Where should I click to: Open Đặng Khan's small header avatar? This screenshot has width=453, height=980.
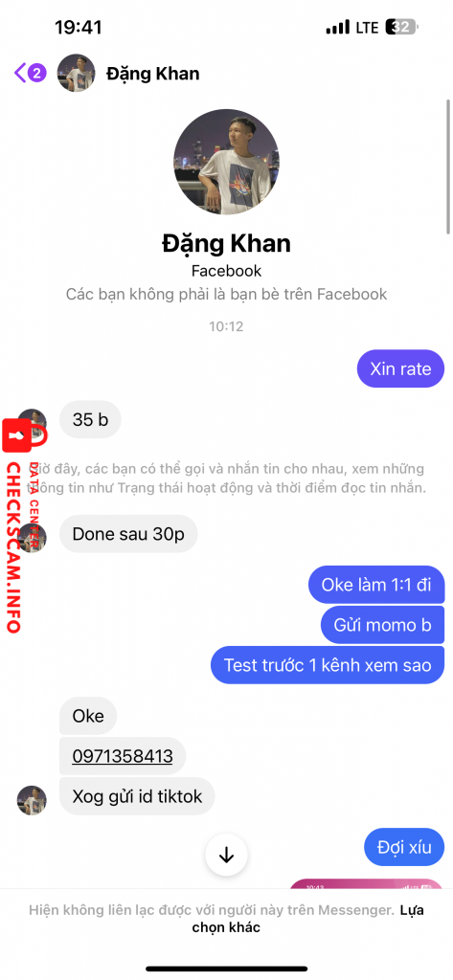[76, 73]
